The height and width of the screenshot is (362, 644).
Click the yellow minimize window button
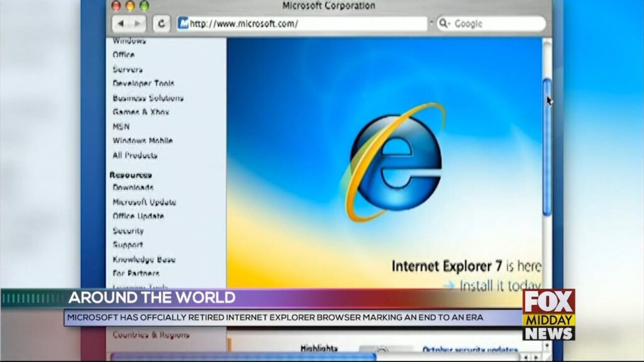(130, 5)
